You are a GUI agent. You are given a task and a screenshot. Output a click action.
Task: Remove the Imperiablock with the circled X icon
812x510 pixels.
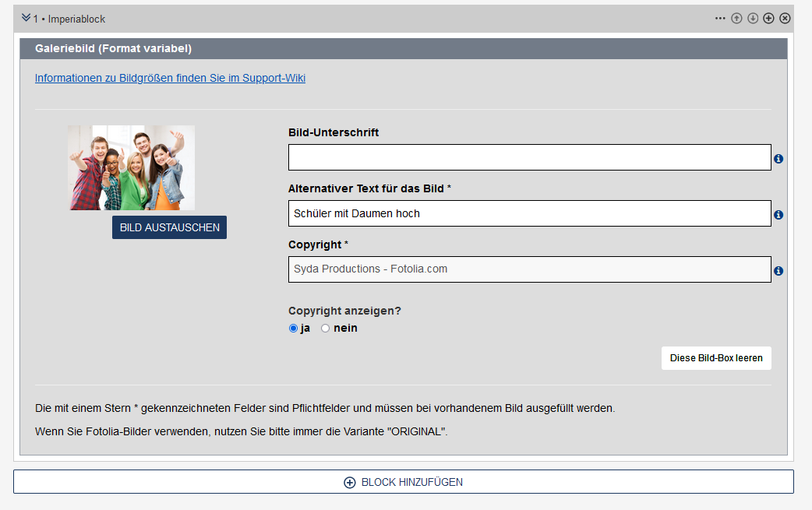[x=785, y=19]
